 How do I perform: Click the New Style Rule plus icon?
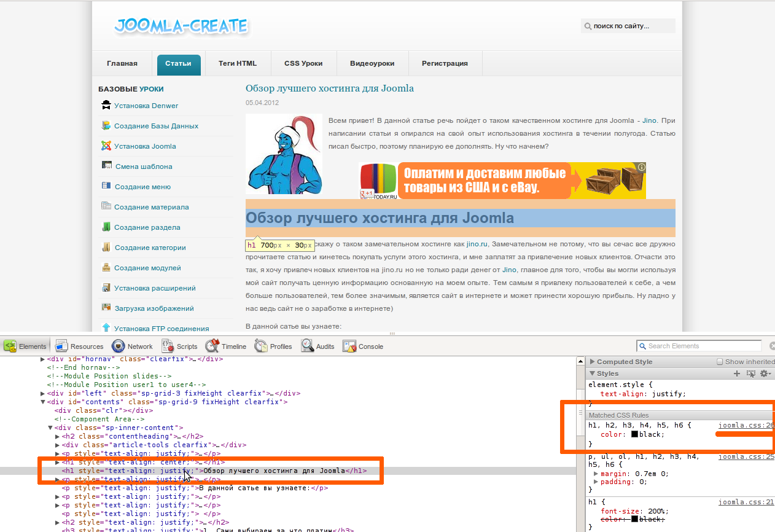pyautogui.click(x=737, y=374)
